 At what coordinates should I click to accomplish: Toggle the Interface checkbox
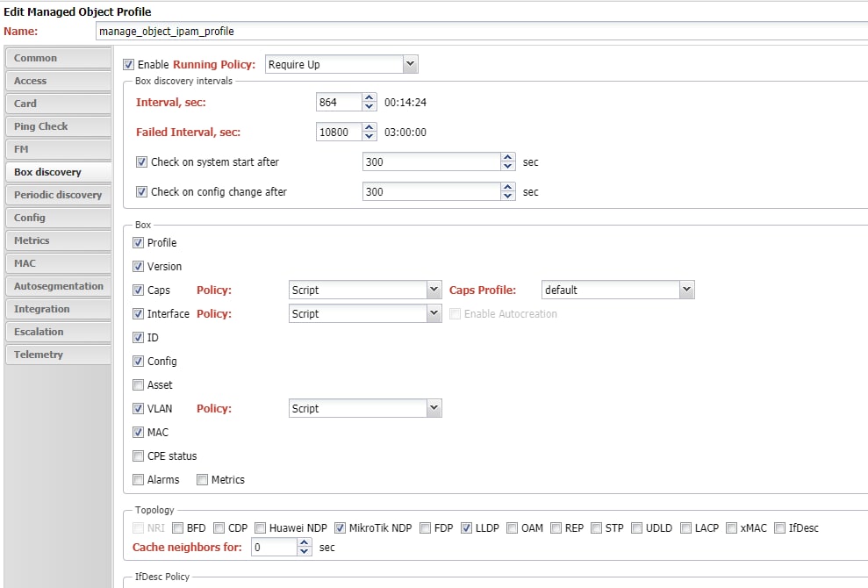(139, 314)
